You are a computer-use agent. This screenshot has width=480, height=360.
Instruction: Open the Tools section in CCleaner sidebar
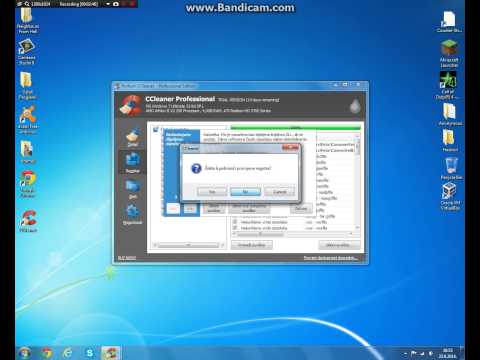point(133,189)
